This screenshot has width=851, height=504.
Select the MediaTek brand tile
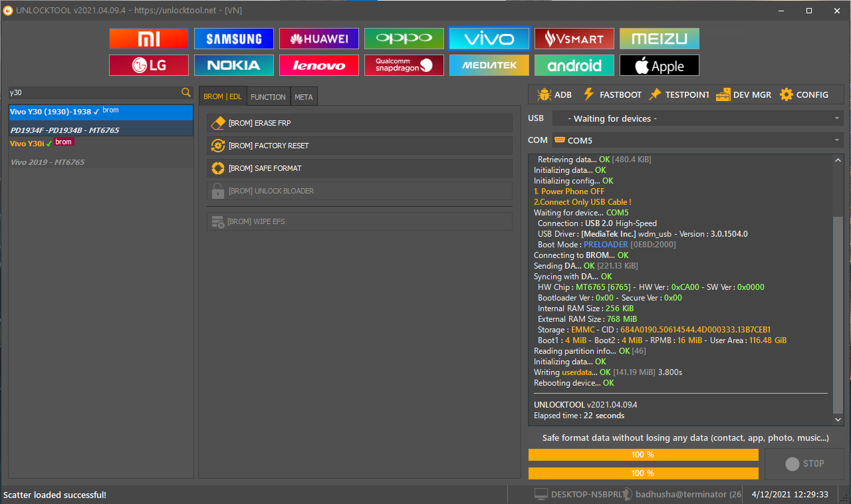tap(489, 65)
